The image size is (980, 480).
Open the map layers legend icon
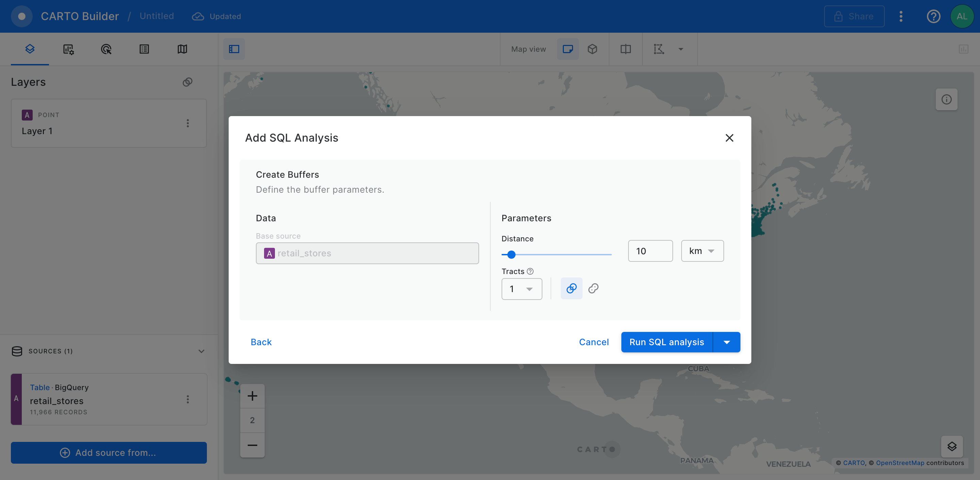click(x=952, y=447)
